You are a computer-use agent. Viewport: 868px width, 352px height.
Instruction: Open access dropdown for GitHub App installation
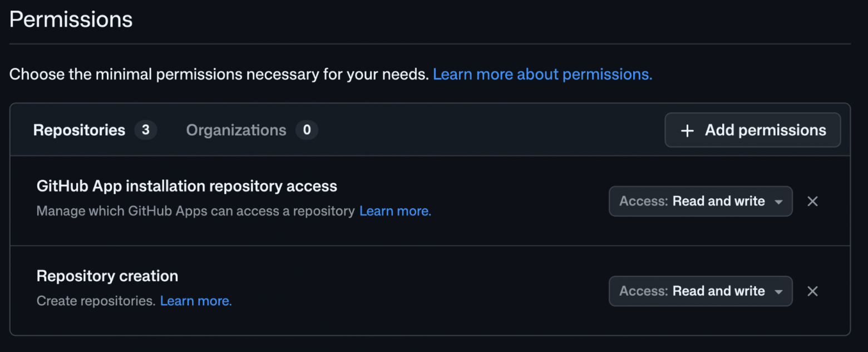[701, 201]
